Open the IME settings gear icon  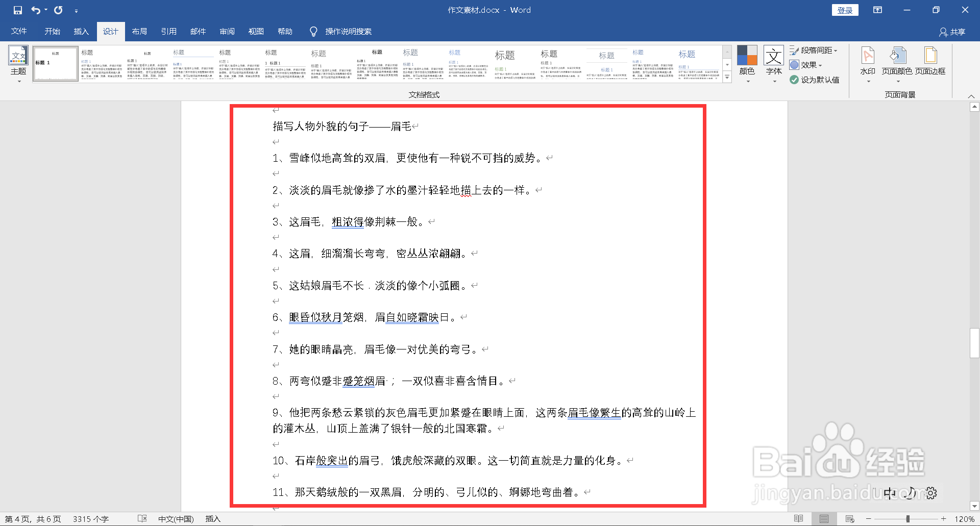tap(932, 493)
